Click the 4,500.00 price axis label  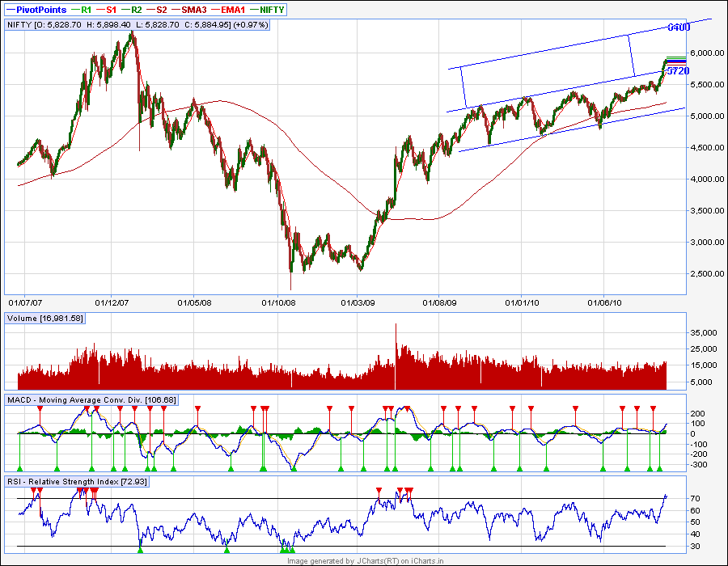tap(707, 147)
